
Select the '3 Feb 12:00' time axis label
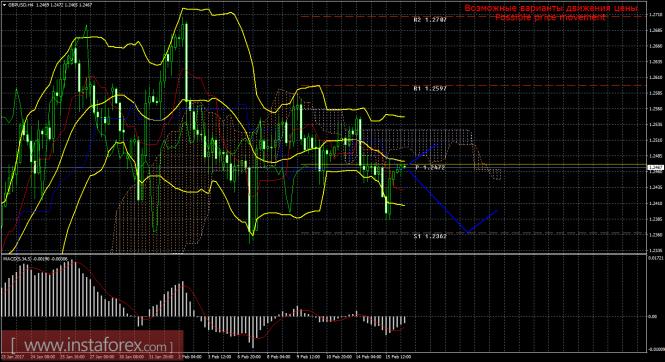[220, 357]
